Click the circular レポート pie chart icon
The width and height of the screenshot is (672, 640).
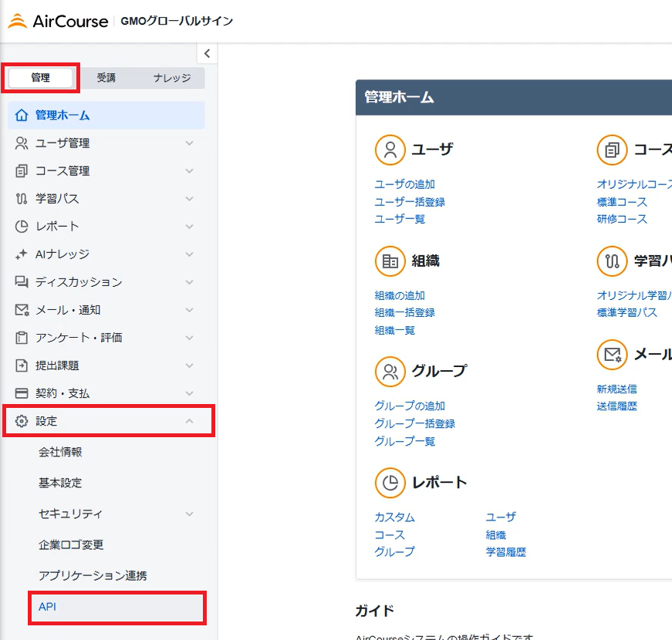click(x=390, y=483)
